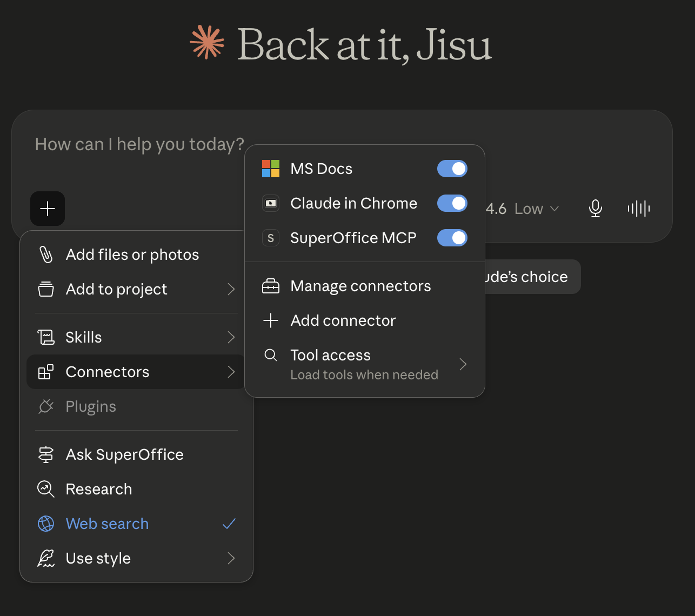Click Load tools when needed subtitle
695x616 pixels.
tap(364, 374)
